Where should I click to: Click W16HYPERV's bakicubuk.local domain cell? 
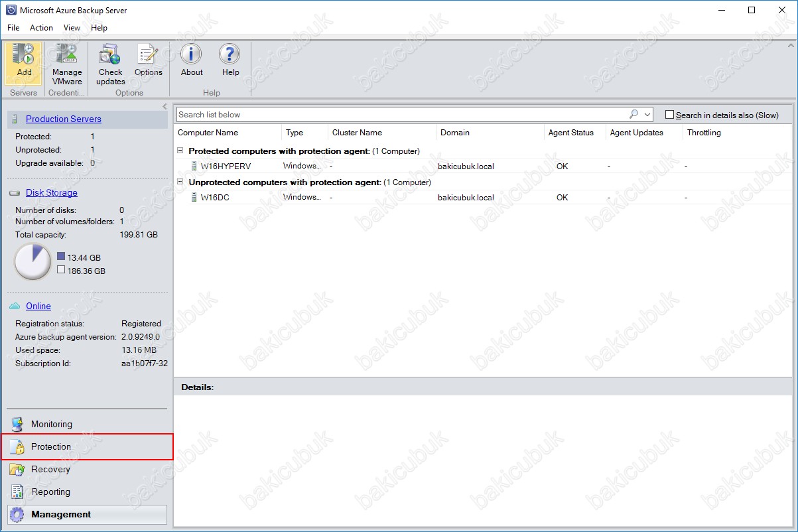(x=466, y=166)
